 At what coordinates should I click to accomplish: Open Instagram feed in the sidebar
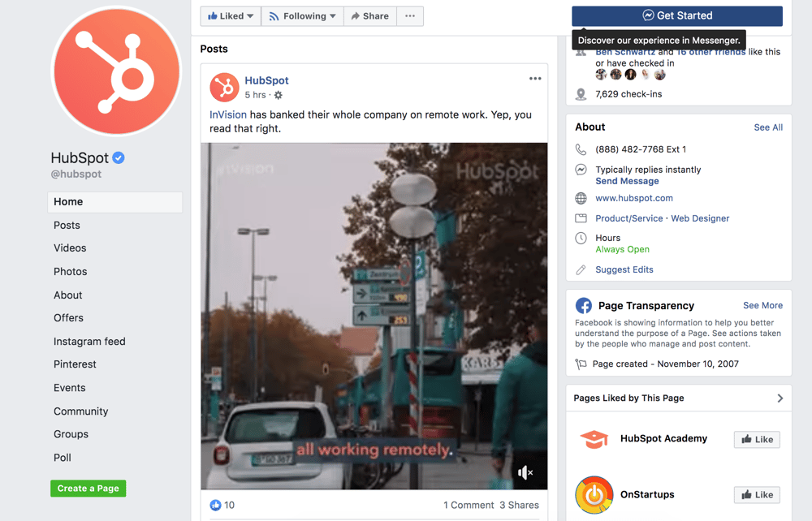tap(89, 342)
